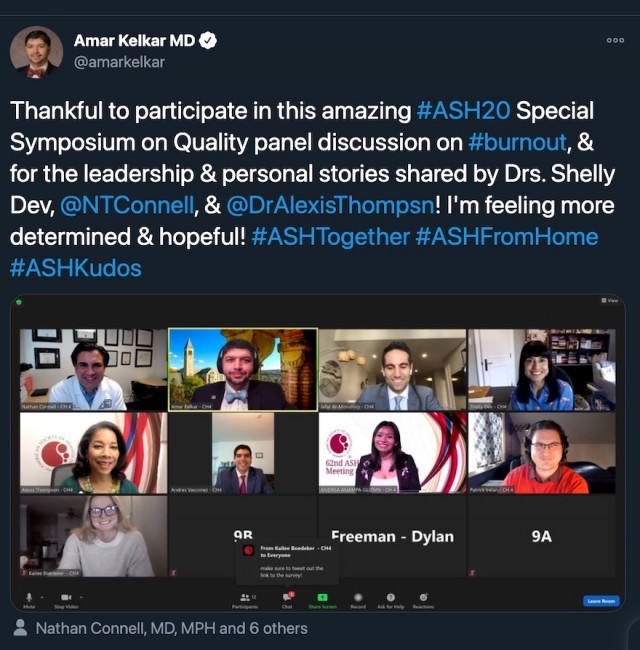This screenshot has height=650, width=640.
Task: Click the #burnout hashtag
Action: [x=517, y=142]
